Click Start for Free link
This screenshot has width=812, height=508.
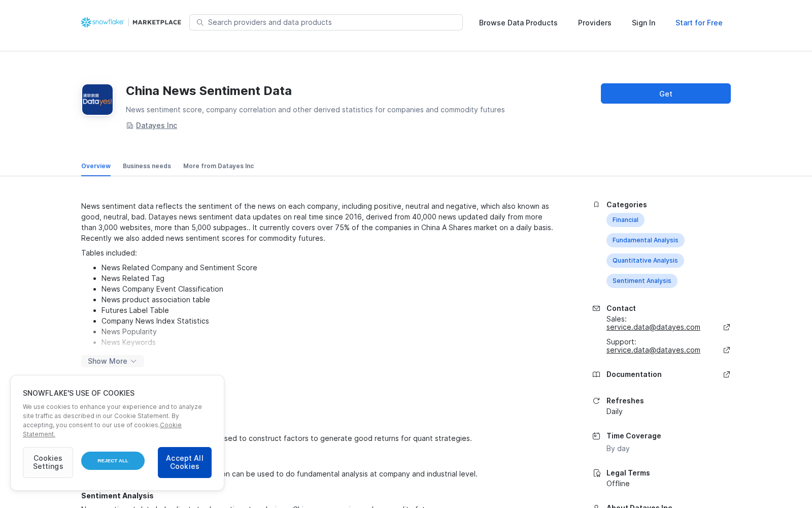click(699, 23)
